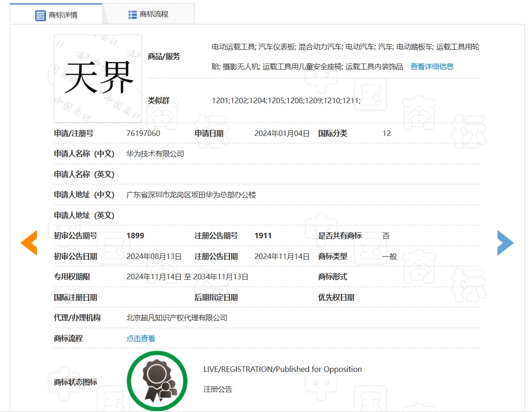This screenshot has height=412, width=532.
Task: Click the blue right navigation arrow
Action: 505,242
